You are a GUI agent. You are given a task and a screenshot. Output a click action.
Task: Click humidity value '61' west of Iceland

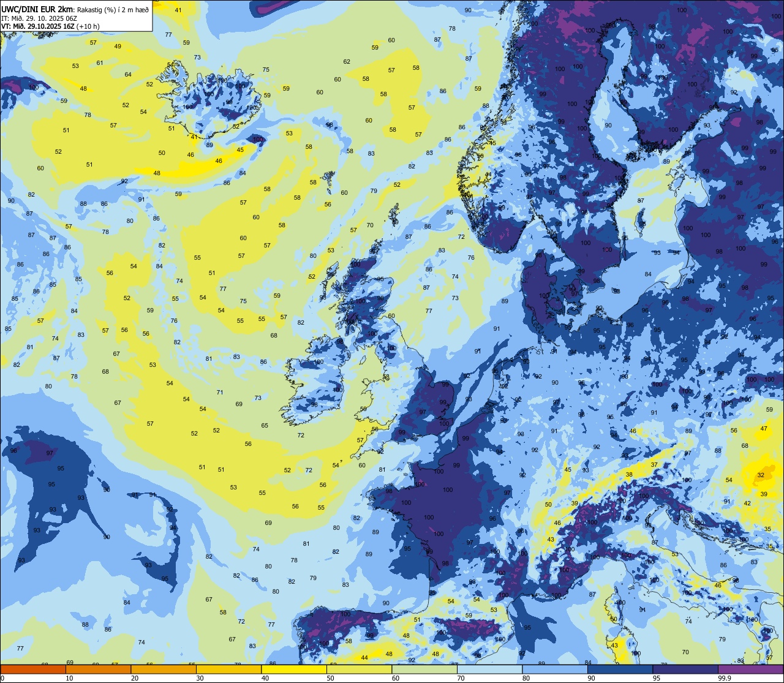point(100,63)
